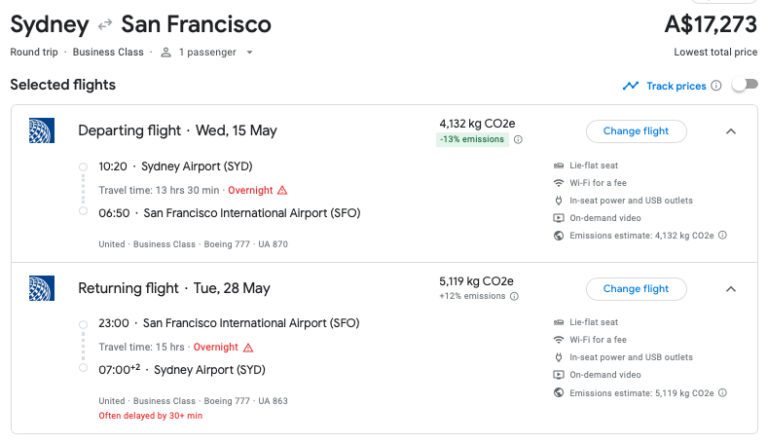This screenshot has height=443, width=768.
Task: Click departing emissions estimate info icon
Action: click(722, 236)
